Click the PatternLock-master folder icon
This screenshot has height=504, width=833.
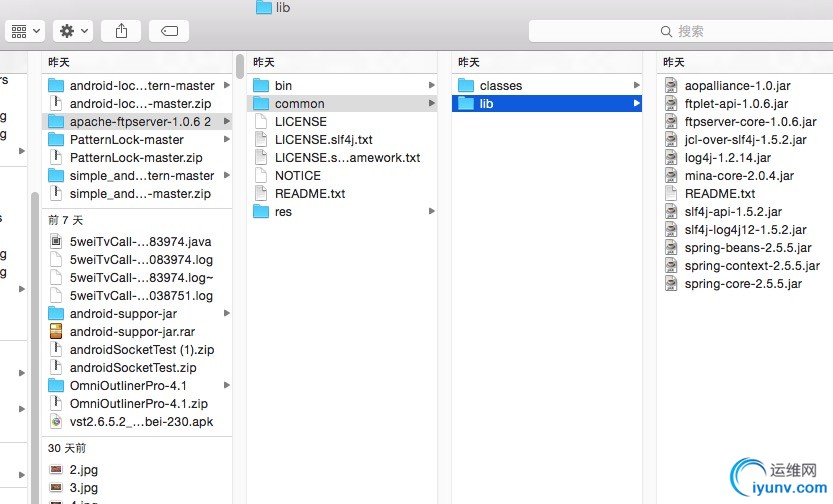tap(56, 140)
